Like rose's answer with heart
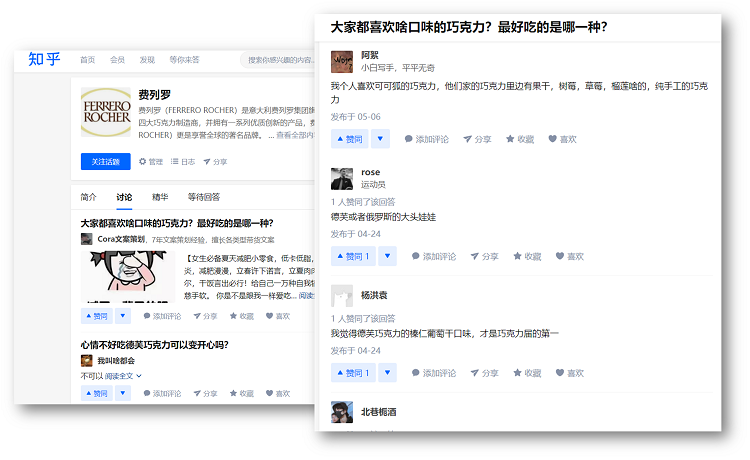 point(570,256)
